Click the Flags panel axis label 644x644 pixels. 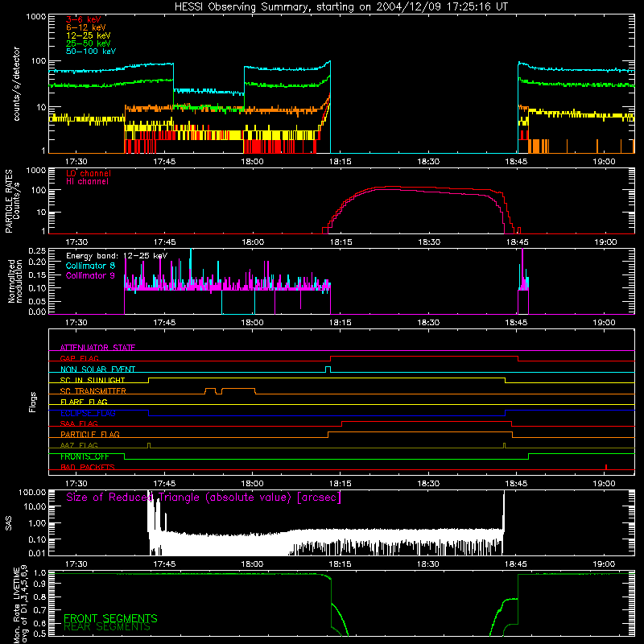tap(33, 402)
